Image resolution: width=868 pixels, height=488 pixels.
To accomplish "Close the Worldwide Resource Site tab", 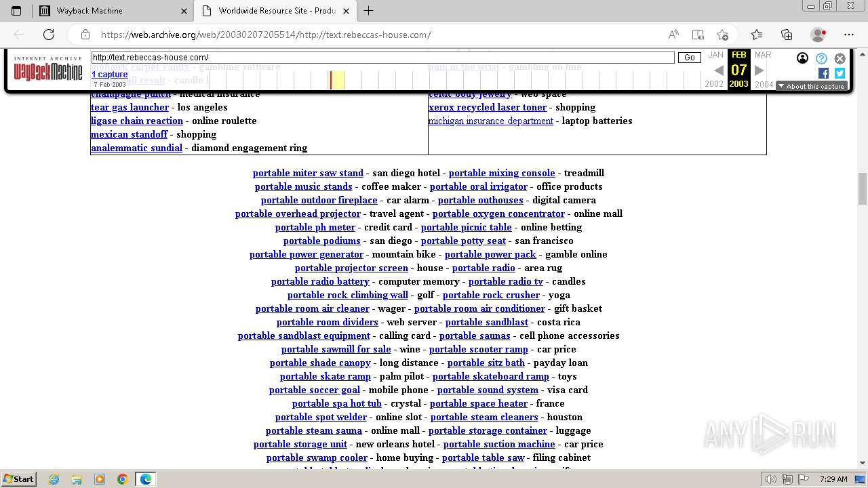I will [347, 11].
